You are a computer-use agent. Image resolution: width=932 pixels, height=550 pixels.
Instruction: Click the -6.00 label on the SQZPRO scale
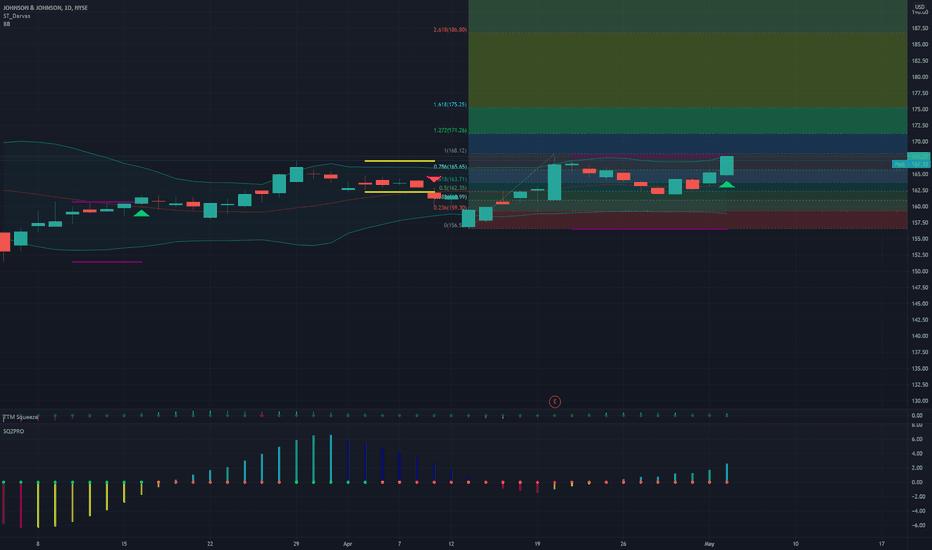pos(916,526)
